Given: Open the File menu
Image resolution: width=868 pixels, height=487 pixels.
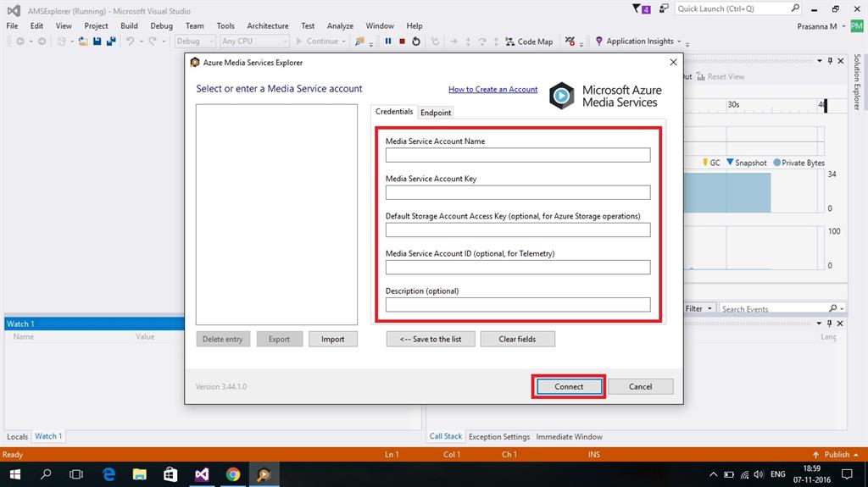Looking at the screenshot, I should 12,26.
